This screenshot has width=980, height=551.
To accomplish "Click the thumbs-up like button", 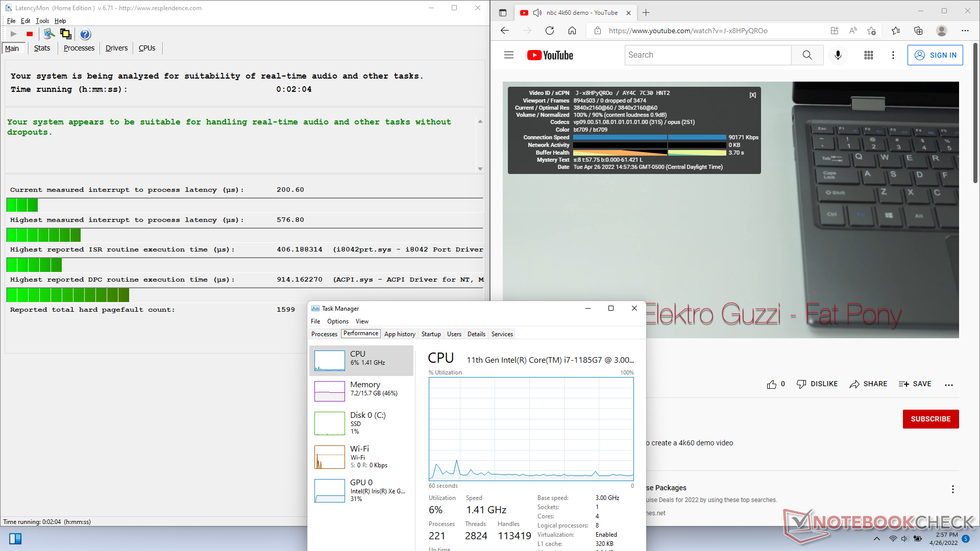I will click(771, 384).
